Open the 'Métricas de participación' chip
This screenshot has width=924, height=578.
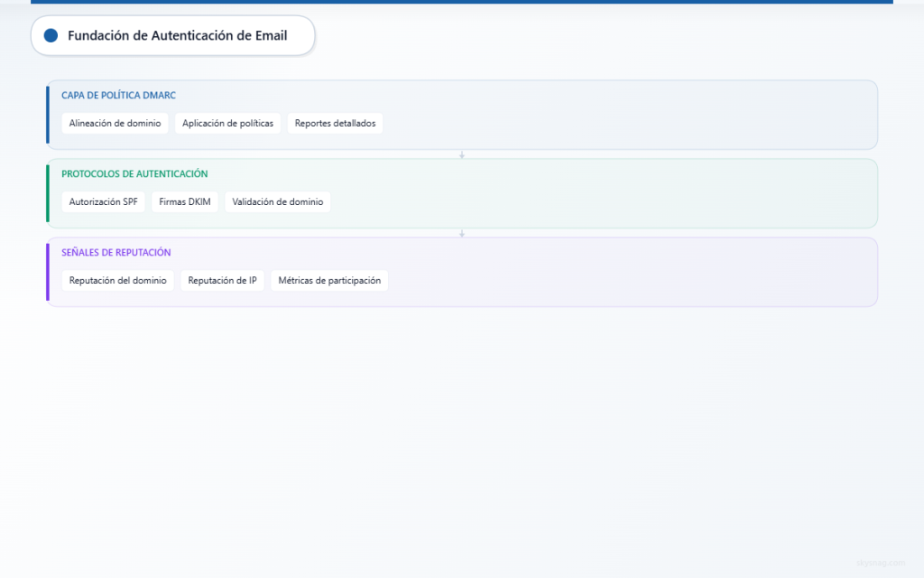pos(329,281)
